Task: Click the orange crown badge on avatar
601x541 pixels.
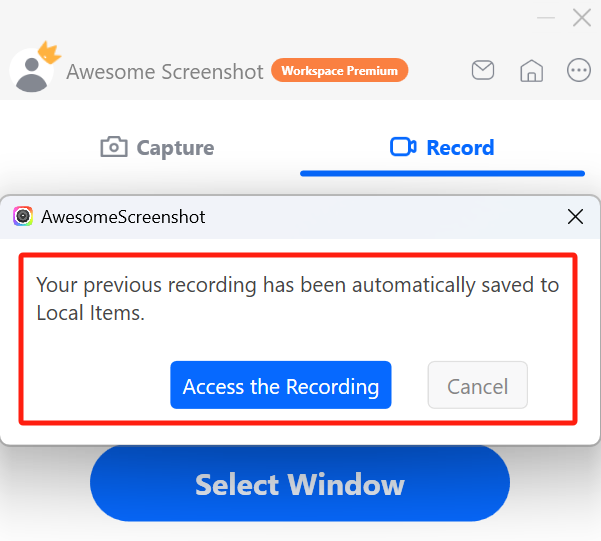Action: tap(48, 52)
